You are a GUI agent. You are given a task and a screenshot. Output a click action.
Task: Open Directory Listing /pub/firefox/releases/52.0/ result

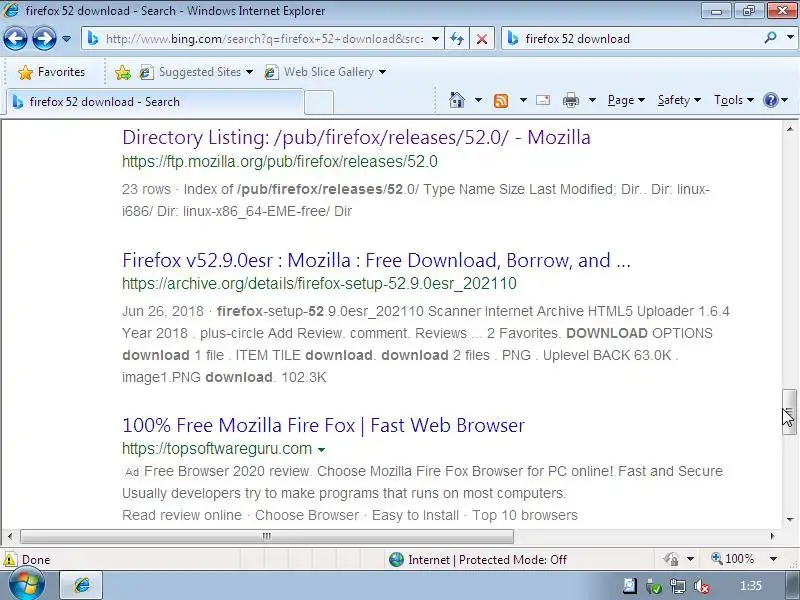point(356,137)
